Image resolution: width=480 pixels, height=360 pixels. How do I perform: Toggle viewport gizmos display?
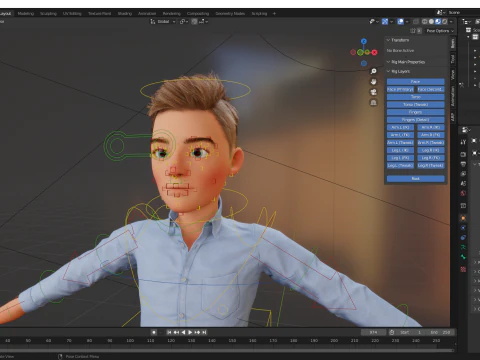(x=385, y=22)
